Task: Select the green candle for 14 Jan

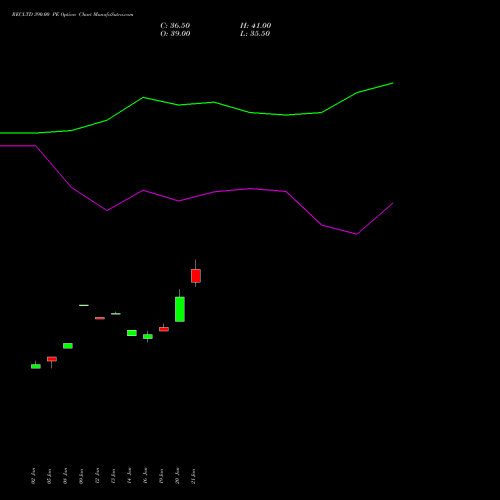Action: tap(132, 333)
